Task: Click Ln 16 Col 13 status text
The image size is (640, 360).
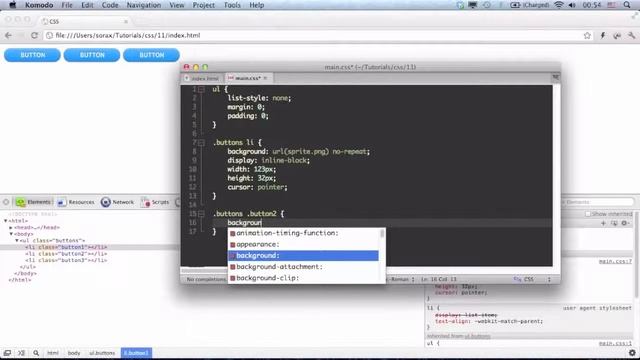Action: click(x=439, y=280)
